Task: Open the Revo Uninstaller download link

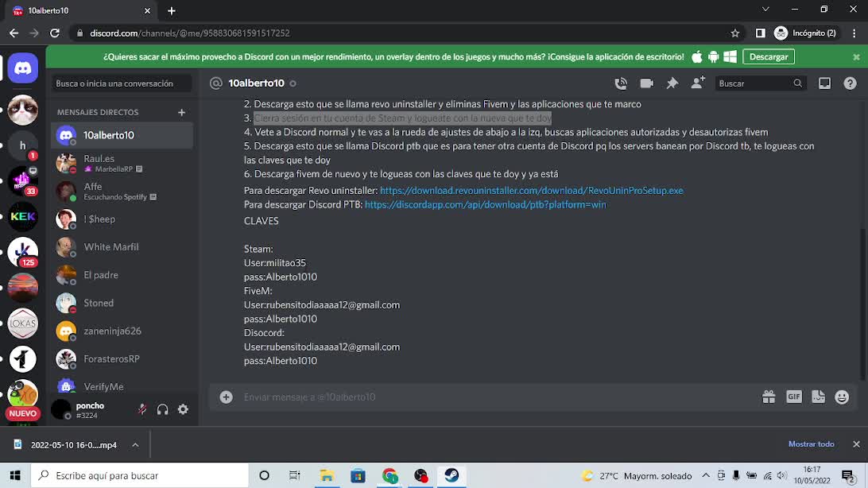Action: click(x=532, y=190)
